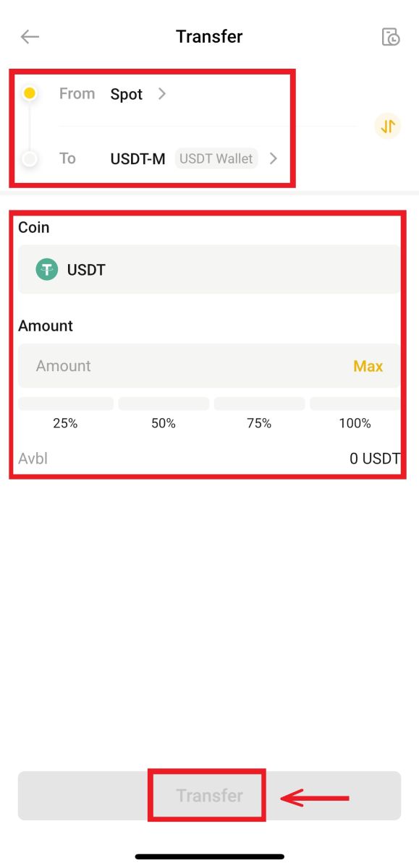Image resolution: width=419 pixels, height=868 pixels.
Task: Tap the Max button for full amount
Action: point(368,366)
